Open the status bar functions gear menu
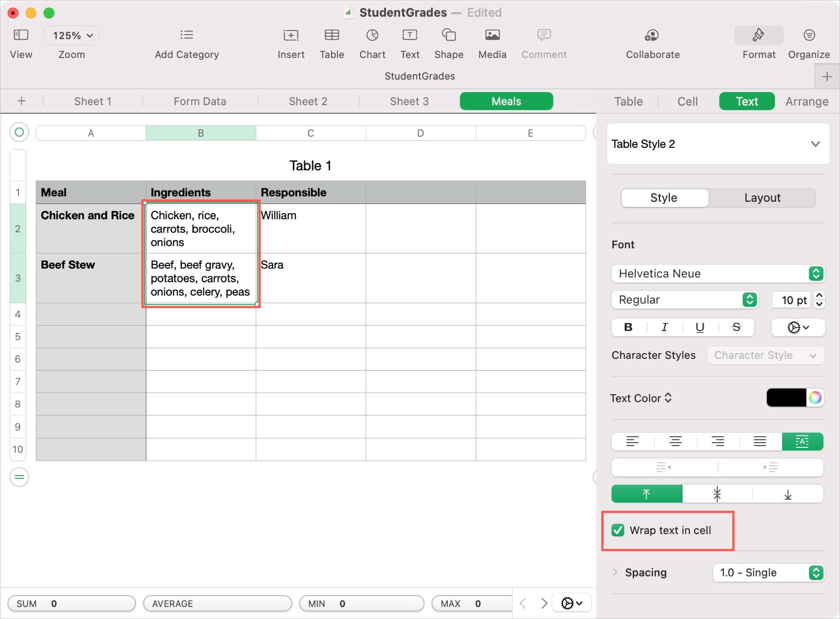The image size is (840, 619). point(572,603)
